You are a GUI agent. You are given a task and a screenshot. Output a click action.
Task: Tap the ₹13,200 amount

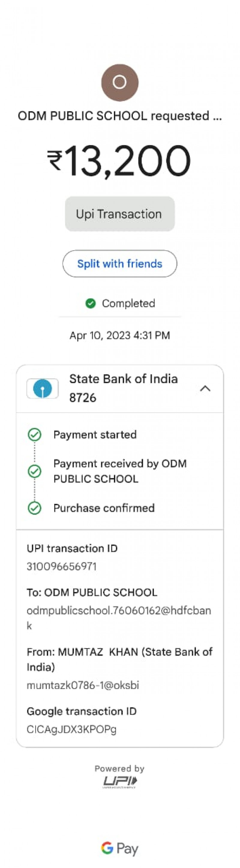(120, 161)
